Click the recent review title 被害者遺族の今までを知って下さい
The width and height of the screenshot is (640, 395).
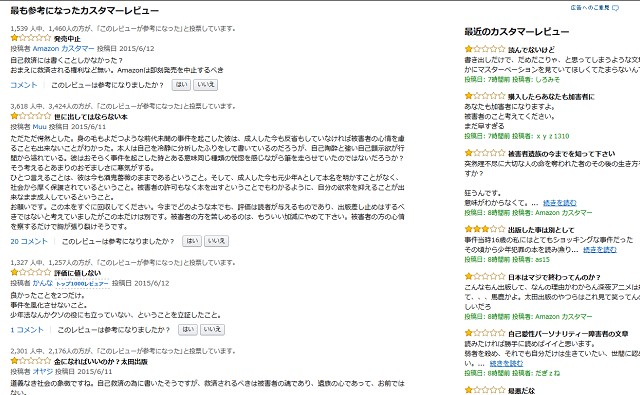pos(562,153)
